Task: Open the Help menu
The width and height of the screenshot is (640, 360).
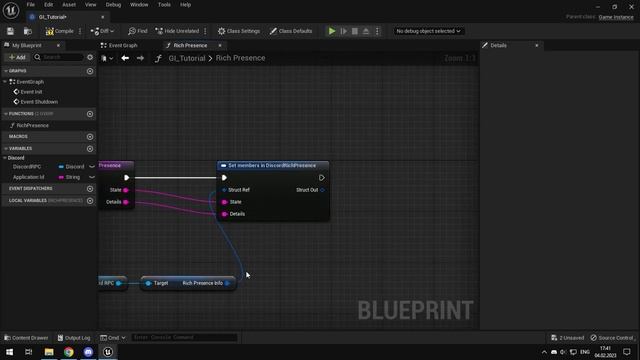Action: click(x=185, y=5)
